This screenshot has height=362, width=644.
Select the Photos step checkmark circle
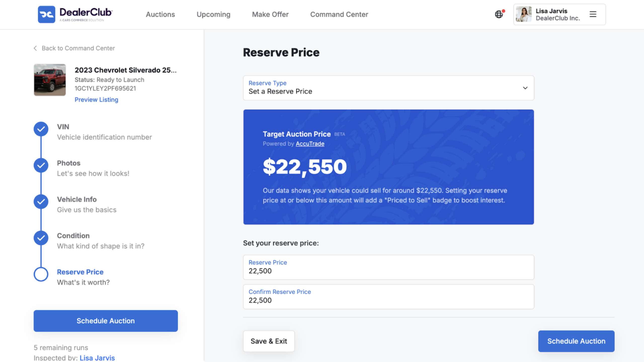click(41, 165)
